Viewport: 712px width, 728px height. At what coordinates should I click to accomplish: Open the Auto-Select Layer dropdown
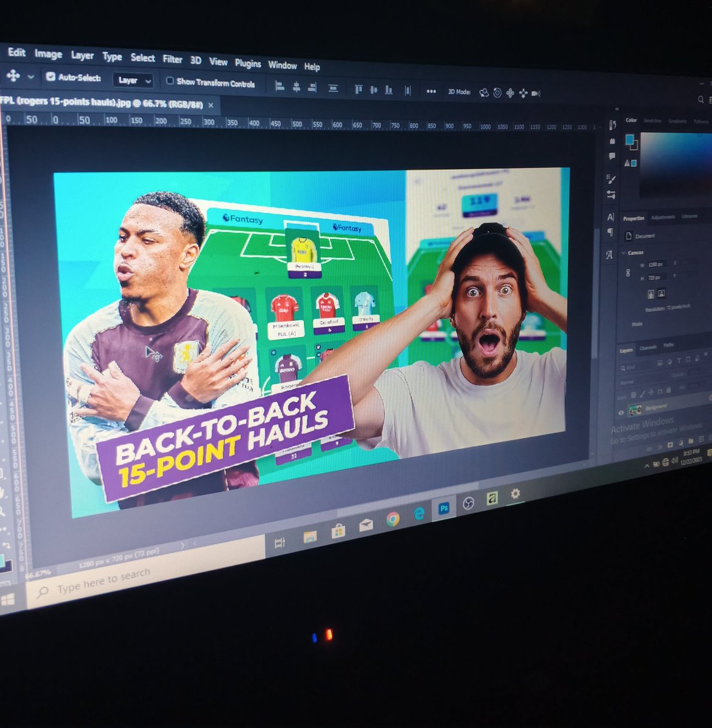(133, 80)
